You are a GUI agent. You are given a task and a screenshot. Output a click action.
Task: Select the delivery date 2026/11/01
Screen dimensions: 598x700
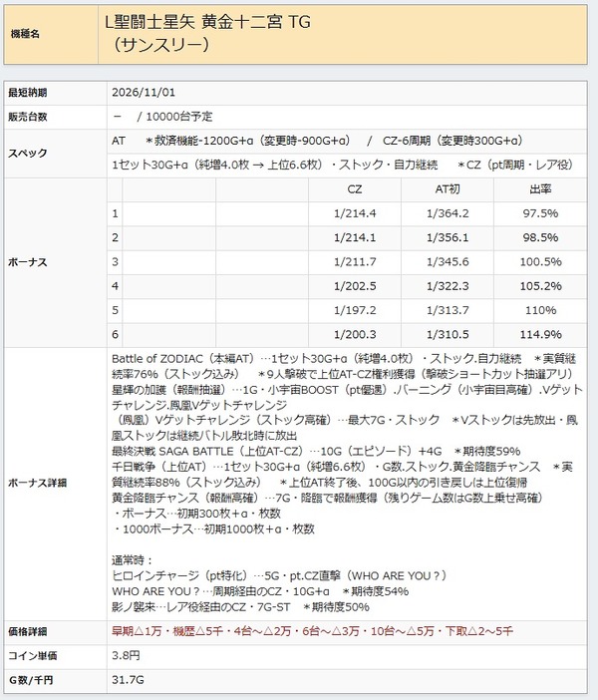tap(144, 93)
